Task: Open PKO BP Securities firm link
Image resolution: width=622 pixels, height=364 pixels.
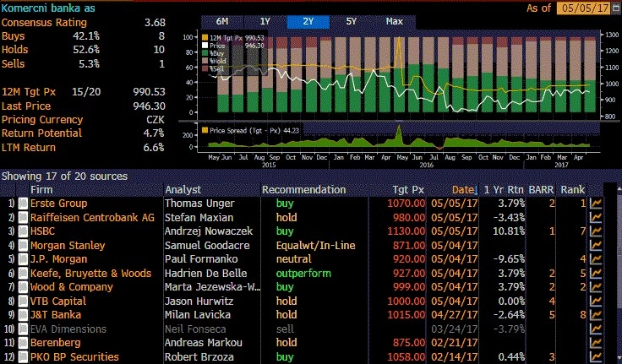Action: pyautogui.click(x=74, y=357)
